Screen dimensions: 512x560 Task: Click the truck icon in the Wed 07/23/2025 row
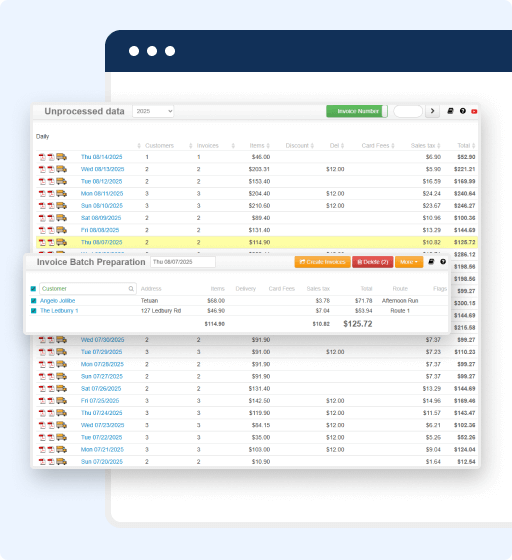coord(61,425)
